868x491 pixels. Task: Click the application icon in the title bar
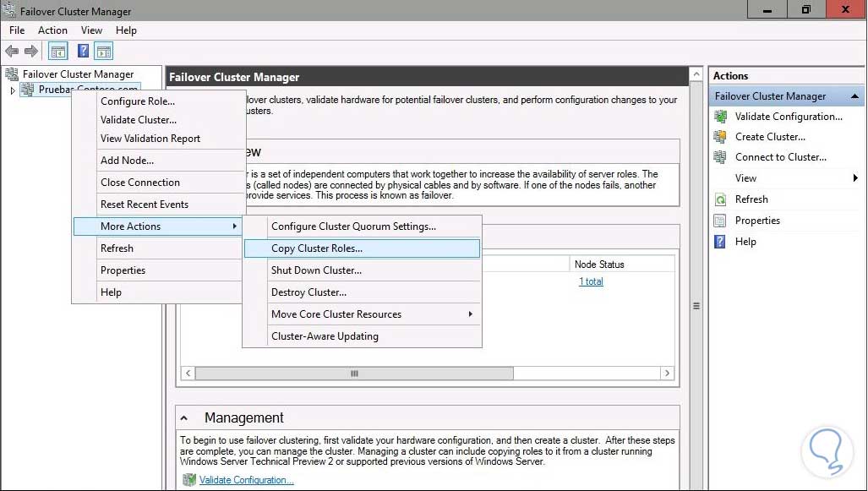[8, 10]
